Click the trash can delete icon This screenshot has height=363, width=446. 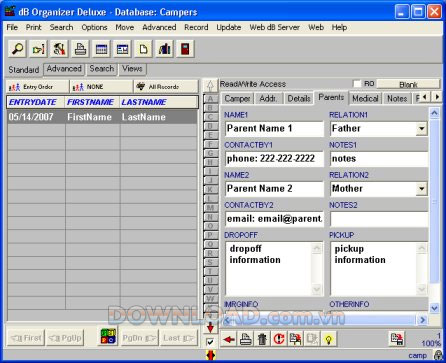pyautogui.click(x=262, y=339)
